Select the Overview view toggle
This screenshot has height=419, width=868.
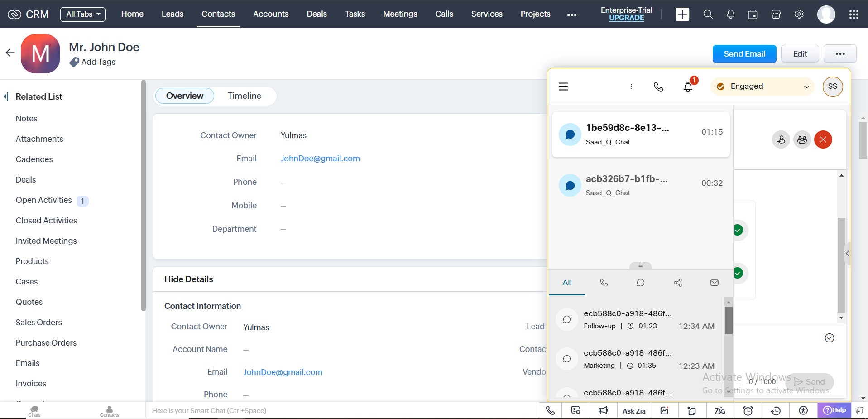(185, 96)
